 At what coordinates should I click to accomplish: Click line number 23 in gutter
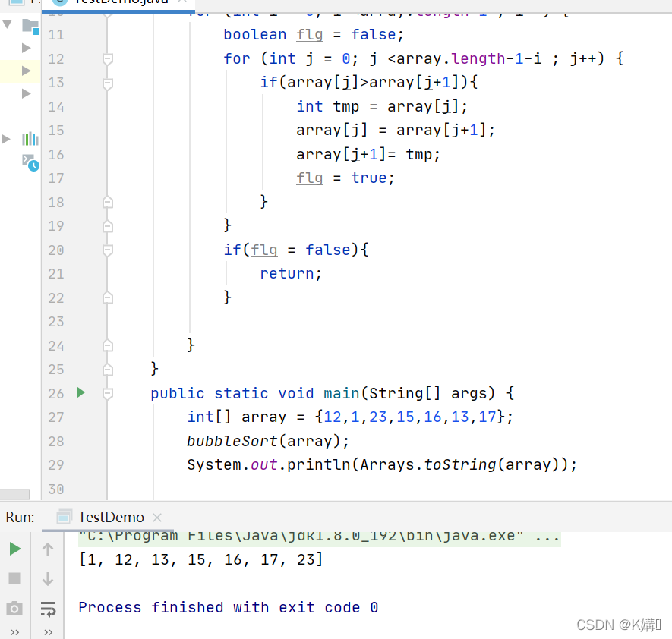tap(55, 322)
